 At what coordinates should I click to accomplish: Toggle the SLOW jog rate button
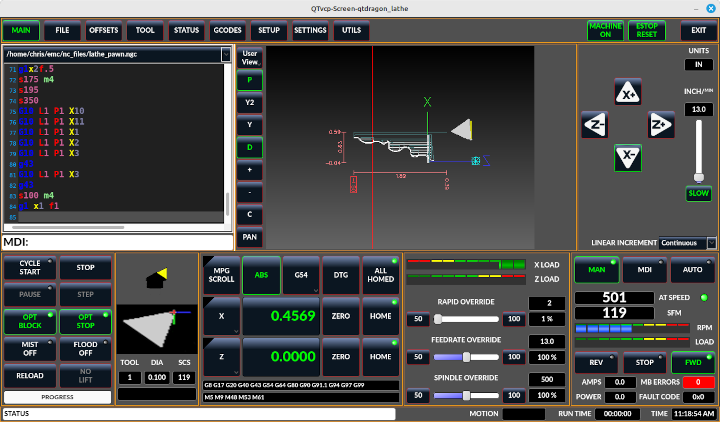(698, 194)
